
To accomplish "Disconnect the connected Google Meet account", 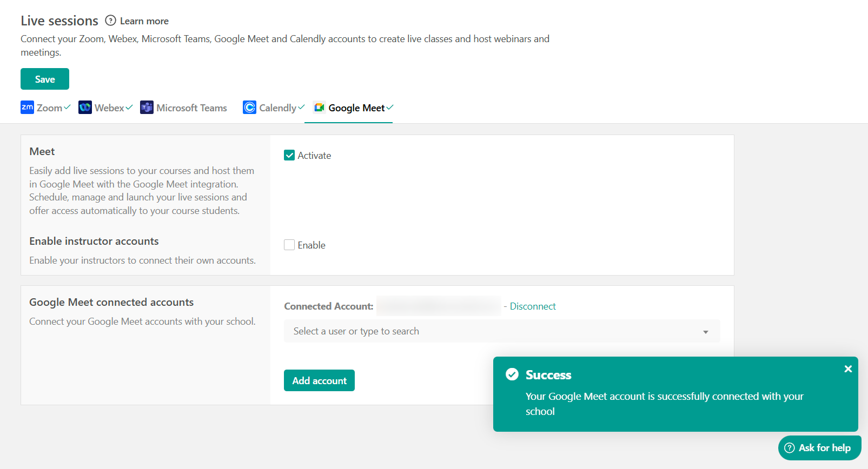I will pyautogui.click(x=533, y=306).
